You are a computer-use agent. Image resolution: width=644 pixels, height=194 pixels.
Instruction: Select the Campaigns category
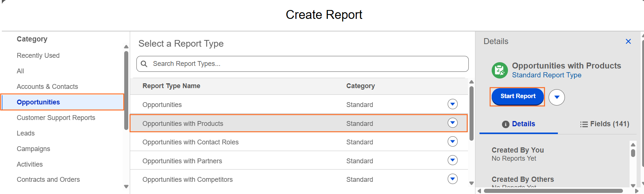pyautogui.click(x=33, y=149)
